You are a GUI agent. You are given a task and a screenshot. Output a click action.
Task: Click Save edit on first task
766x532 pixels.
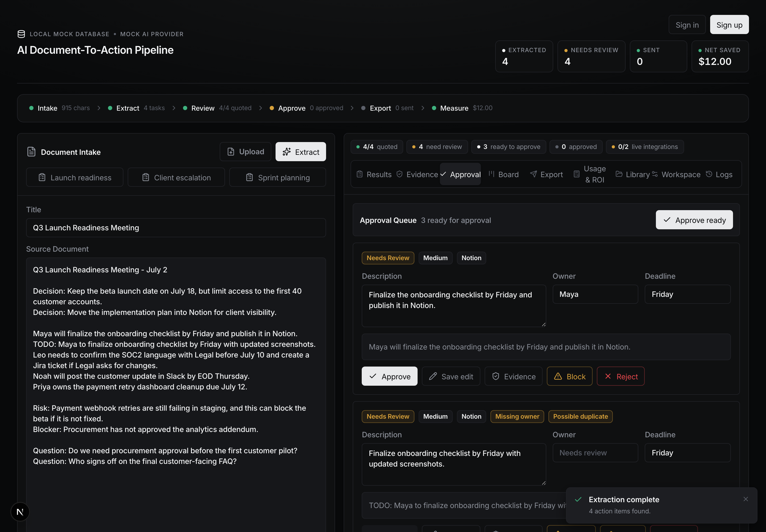(x=451, y=376)
